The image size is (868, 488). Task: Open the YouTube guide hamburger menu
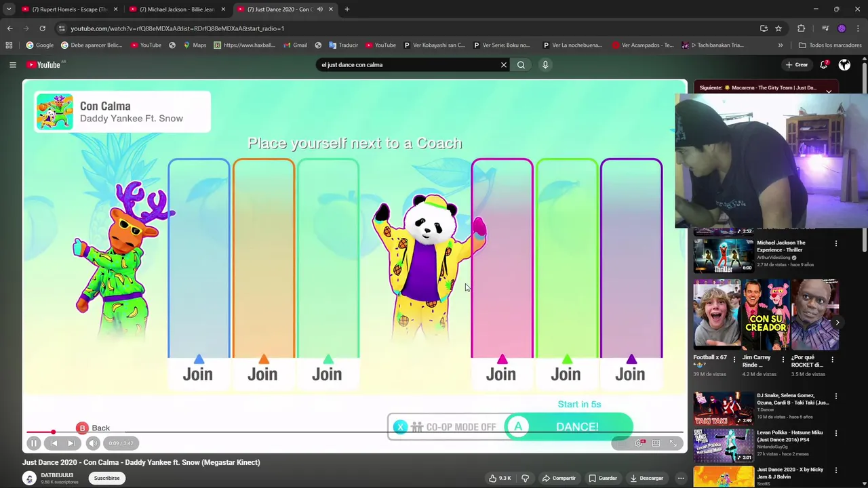13,64
